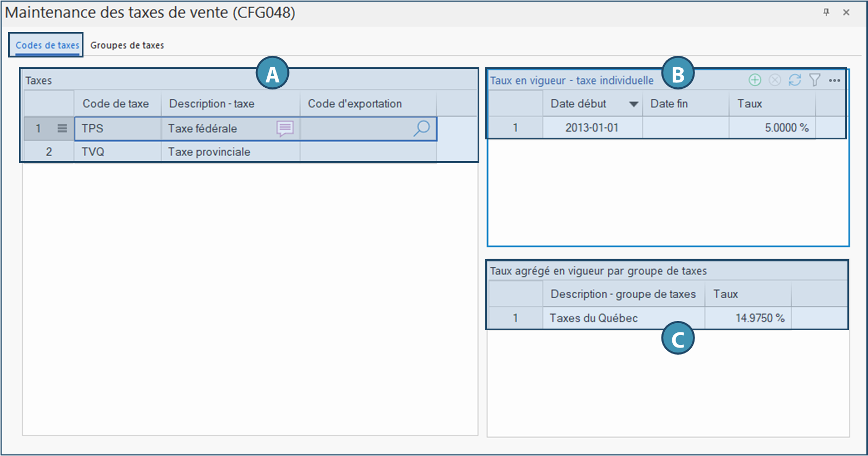This screenshot has height=456, width=868.
Task: Click the Code d'exportation column header
Action: [x=355, y=104]
